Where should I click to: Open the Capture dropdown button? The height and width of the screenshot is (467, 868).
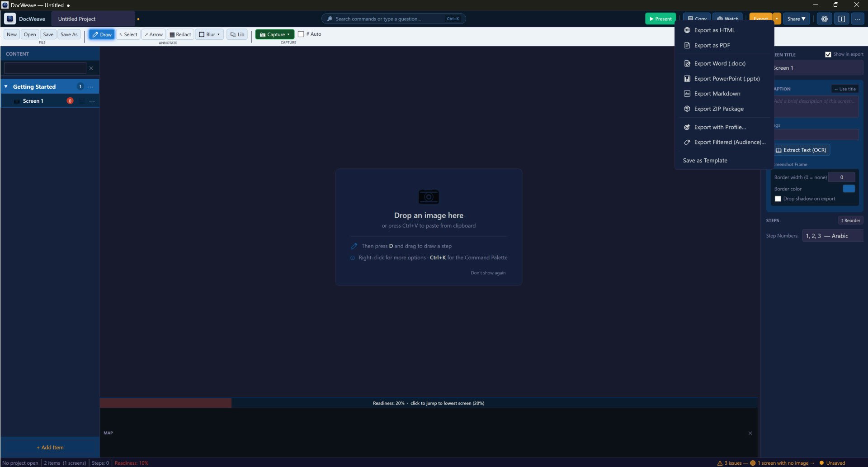[x=275, y=34]
